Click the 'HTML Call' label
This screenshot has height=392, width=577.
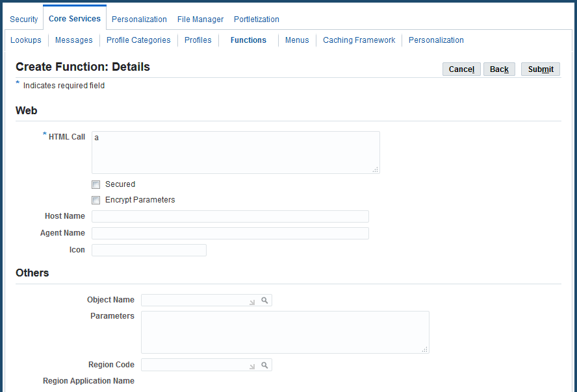click(67, 137)
